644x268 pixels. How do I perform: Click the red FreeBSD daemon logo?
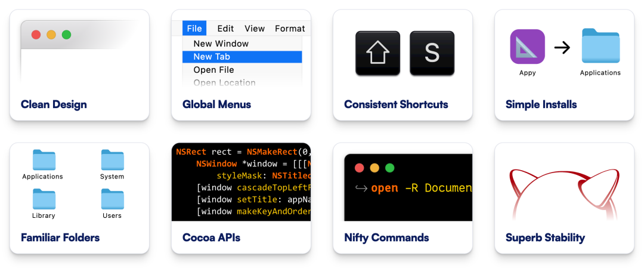[x=564, y=193]
